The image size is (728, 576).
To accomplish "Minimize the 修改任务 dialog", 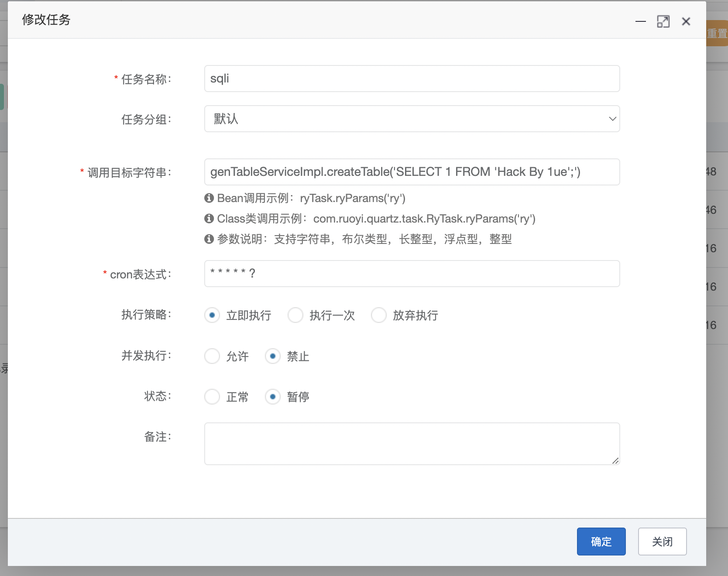I will [640, 21].
